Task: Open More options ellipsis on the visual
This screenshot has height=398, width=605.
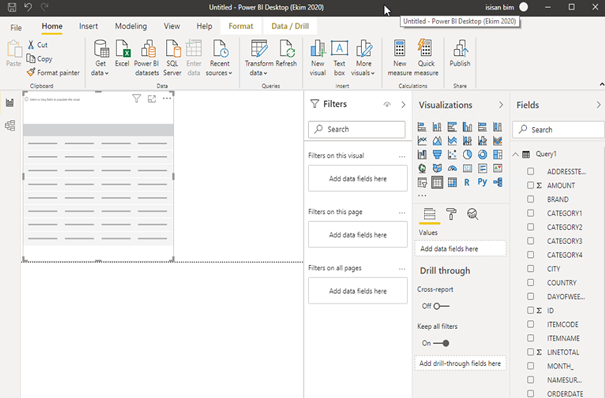Action: [x=167, y=99]
